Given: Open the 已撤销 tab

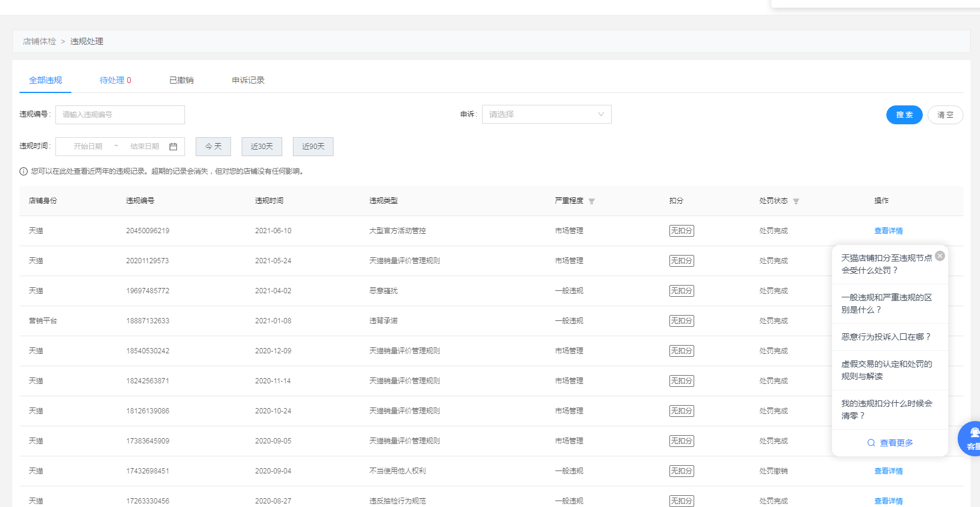Looking at the screenshot, I should 182,80.
